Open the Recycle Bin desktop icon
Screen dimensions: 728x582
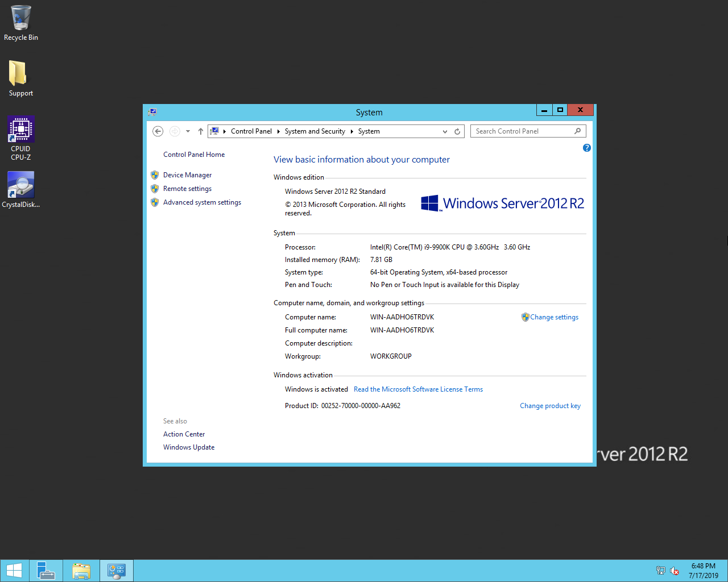(21, 23)
